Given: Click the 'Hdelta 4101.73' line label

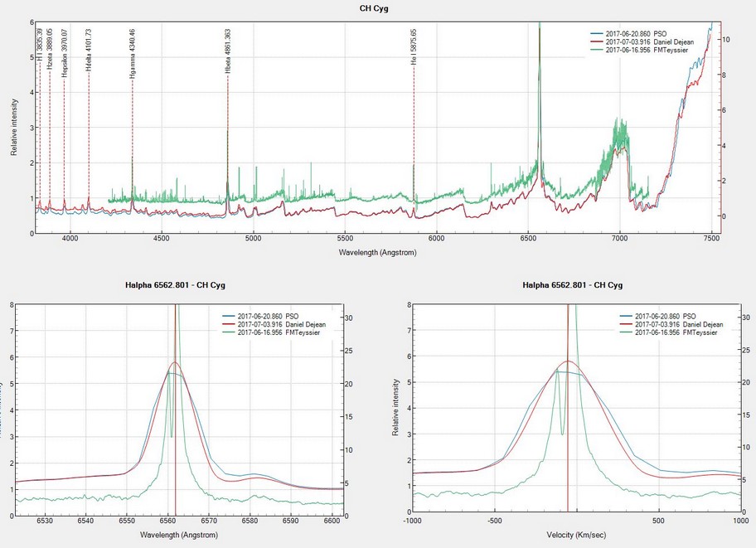Looking at the screenshot, I should pos(89,51).
